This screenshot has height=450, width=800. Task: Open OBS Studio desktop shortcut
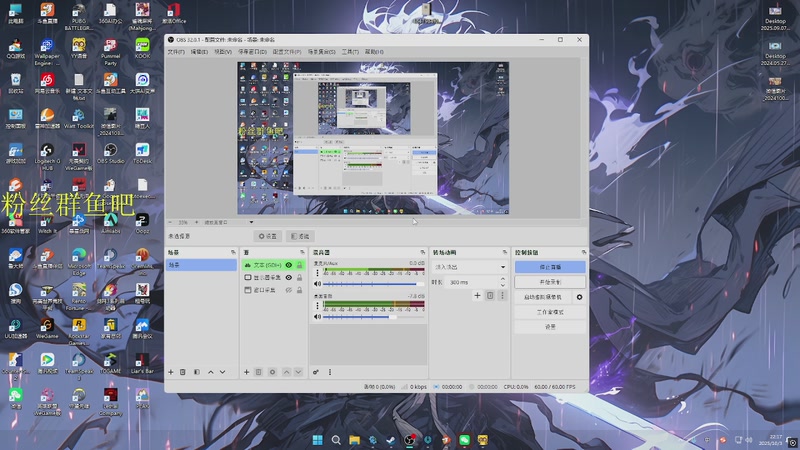(110, 153)
